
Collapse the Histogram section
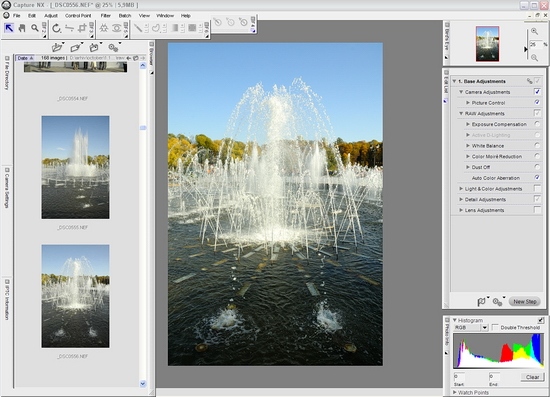click(x=455, y=320)
